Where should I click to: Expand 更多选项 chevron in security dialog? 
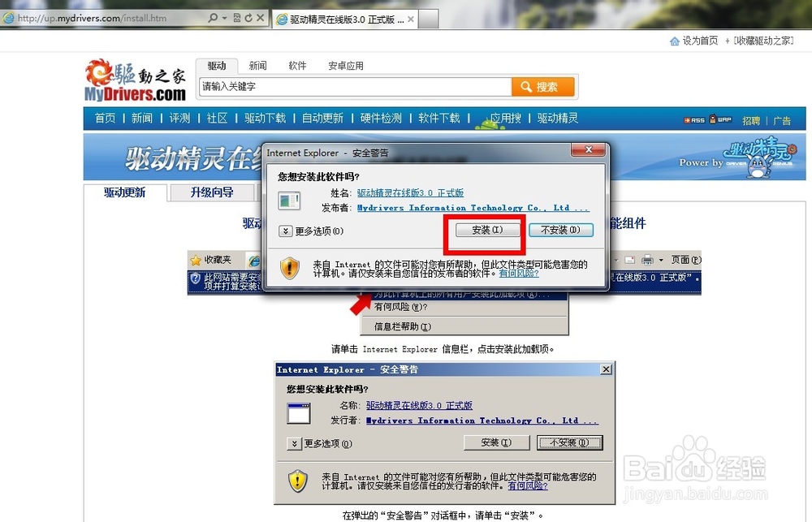point(285,231)
